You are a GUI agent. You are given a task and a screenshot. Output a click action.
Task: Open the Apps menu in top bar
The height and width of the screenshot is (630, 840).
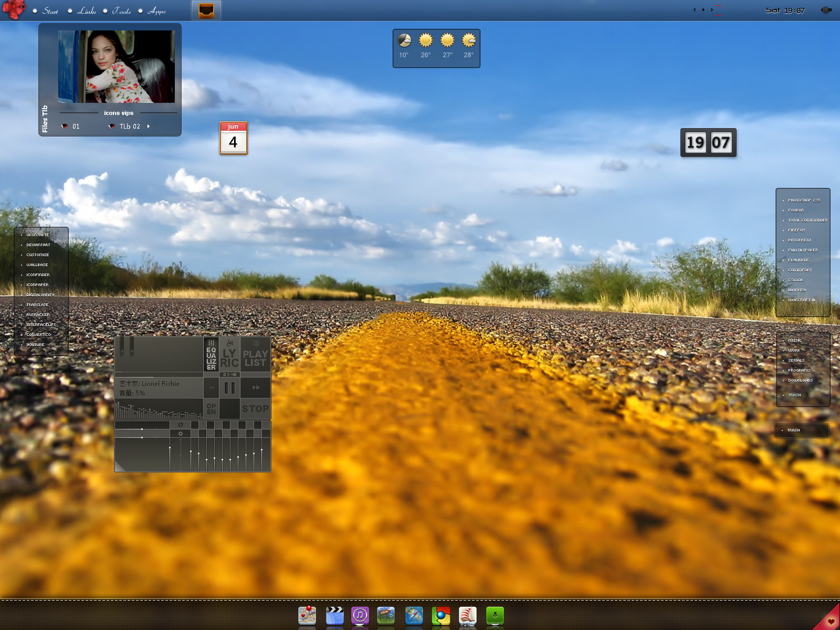coord(156,11)
